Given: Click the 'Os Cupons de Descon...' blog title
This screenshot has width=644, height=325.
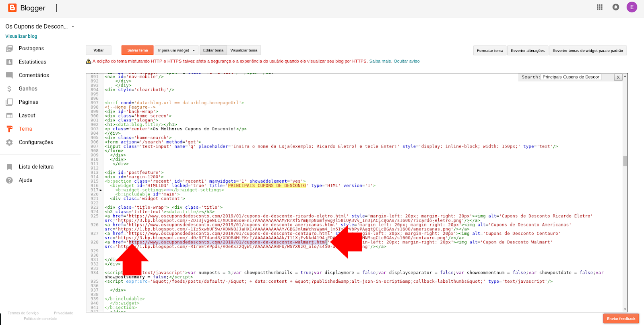Looking at the screenshot, I should pyautogui.click(x=37, y=27).
